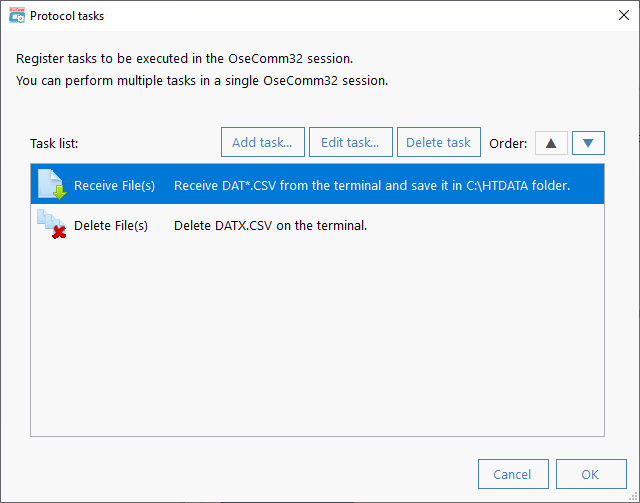Click the 'Order:' label

point(508,143)
